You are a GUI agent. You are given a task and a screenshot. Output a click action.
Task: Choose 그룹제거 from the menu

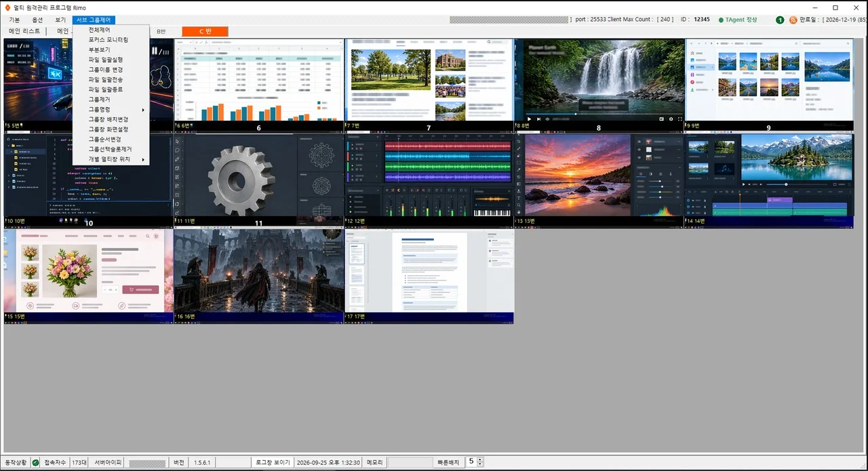click(111, 100)
